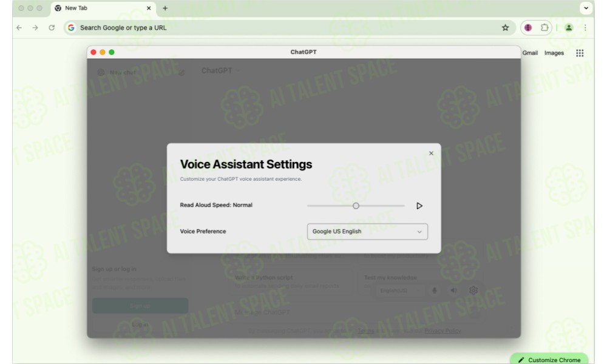The height and width of the screenshot is (364, 607).
Task: Bookmark this tab with the star icon
Action: point(505,27)
